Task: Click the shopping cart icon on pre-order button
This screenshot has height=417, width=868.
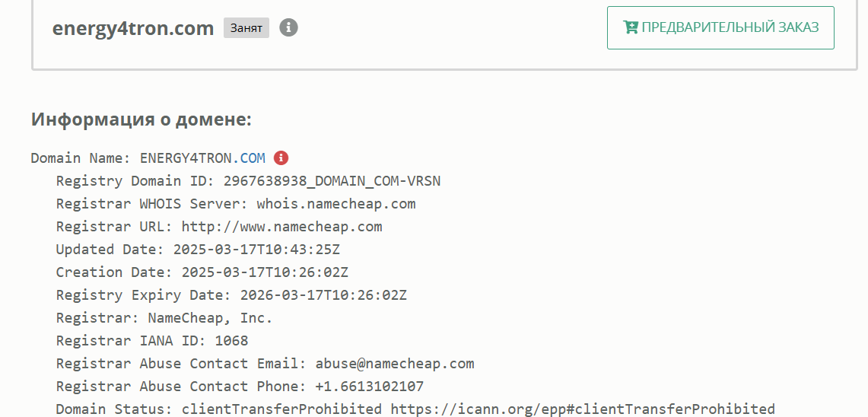Action: click(630, 27)
